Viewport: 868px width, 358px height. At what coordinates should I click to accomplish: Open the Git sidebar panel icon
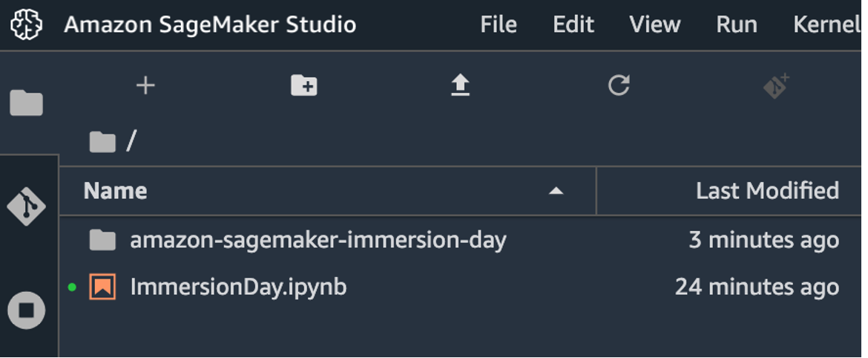[26, 206]
